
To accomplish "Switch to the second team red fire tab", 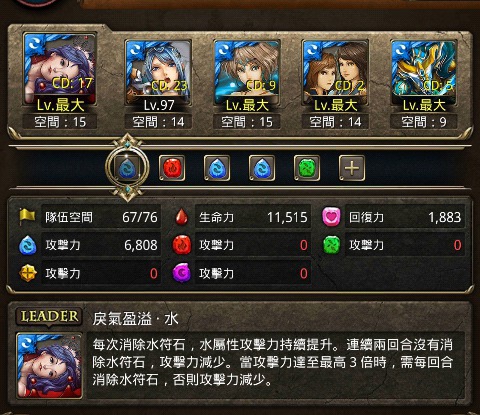I will (x=172, y=168).
